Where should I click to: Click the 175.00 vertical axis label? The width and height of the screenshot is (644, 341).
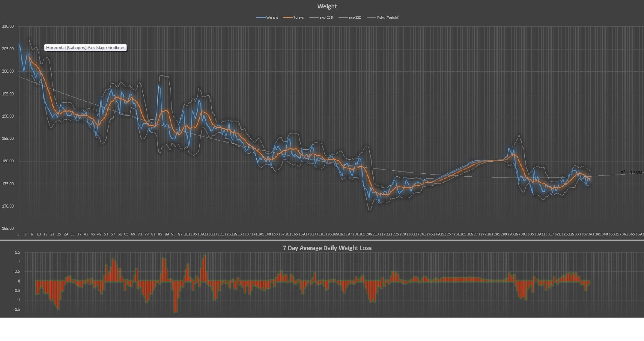[x=8, y=184]
